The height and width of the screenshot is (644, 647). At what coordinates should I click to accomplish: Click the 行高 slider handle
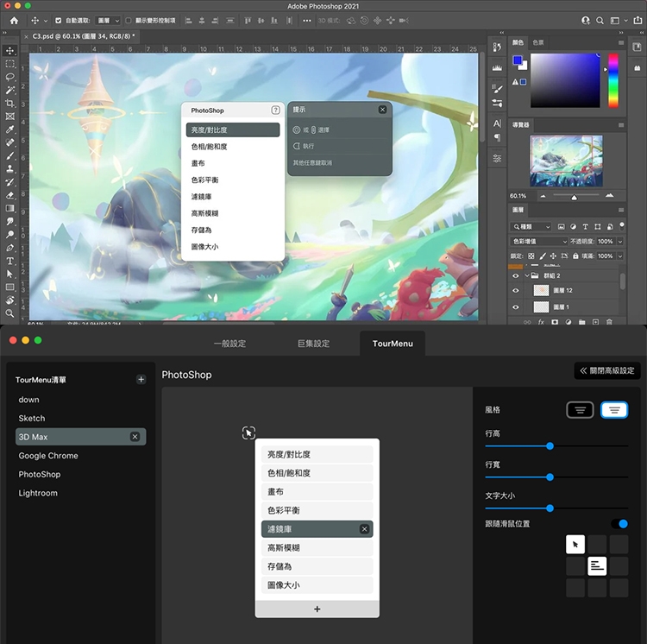550,446
